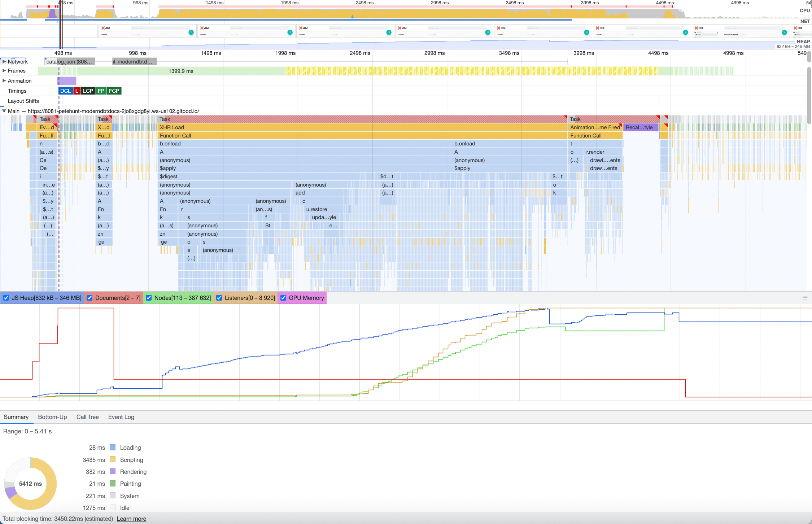The height and width of the screenshot is (524, 812).
Task: Select the Animation Frame Fired event
Action: tap(595, 127)
